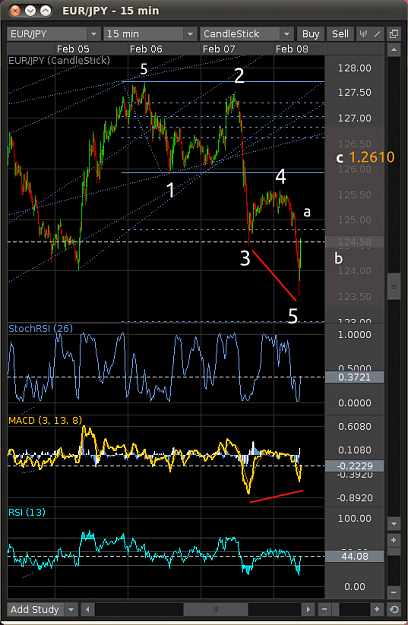The width and height of the screenshot is (408, 625).
Task: Select the chart bars style icon
Action: click(x=363, y=34)
